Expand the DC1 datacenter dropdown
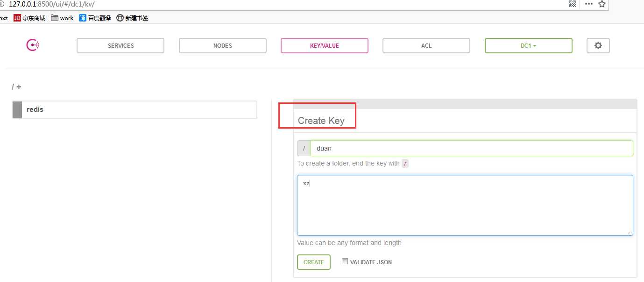 coord(529,45)
